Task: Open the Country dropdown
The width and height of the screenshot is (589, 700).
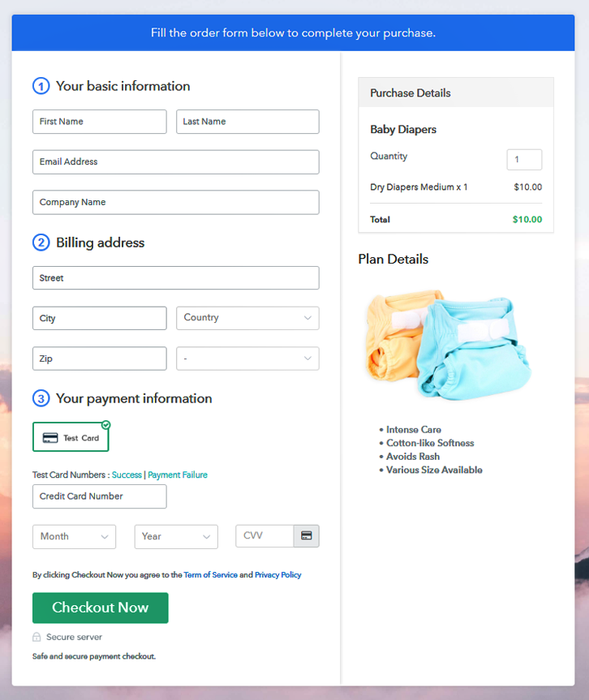Action: (247, 318)
